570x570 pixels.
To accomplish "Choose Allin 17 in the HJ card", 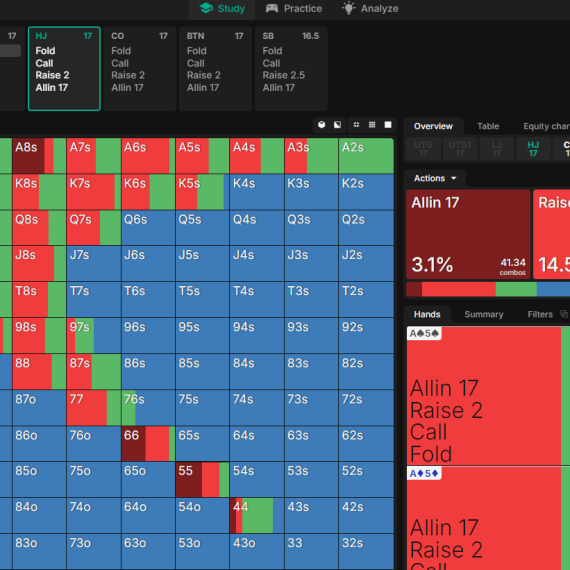I will tap(52, 88).
